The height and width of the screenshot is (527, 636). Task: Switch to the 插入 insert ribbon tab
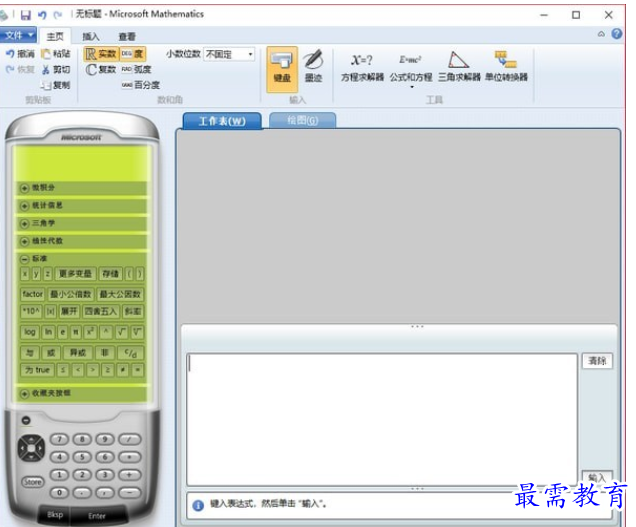(91, 37)
